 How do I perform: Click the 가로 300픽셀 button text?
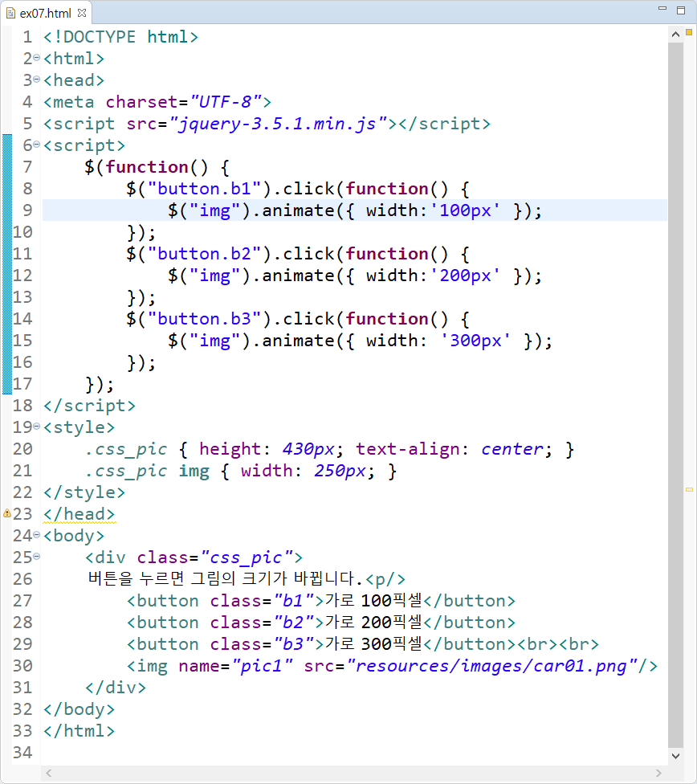(374, 644)
